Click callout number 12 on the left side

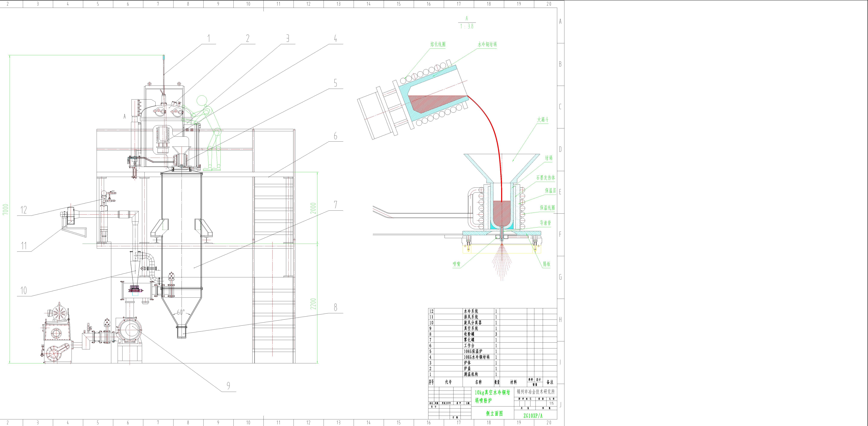24,210
